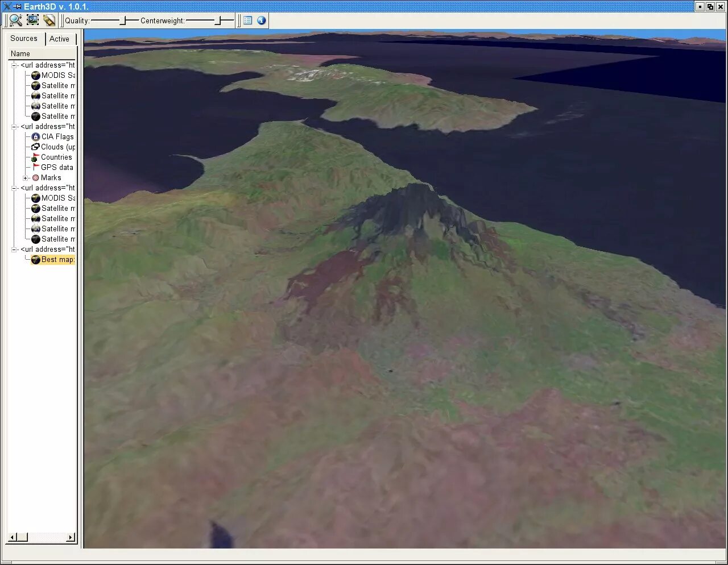Select the GPS data entry
728x565 pixels.
point(57,168)
